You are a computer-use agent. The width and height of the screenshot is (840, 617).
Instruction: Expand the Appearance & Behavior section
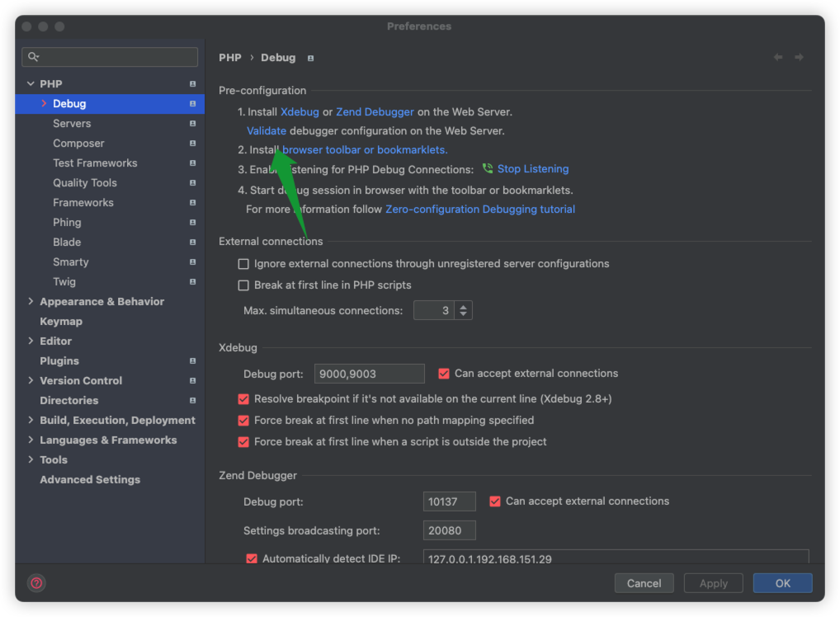31,301
